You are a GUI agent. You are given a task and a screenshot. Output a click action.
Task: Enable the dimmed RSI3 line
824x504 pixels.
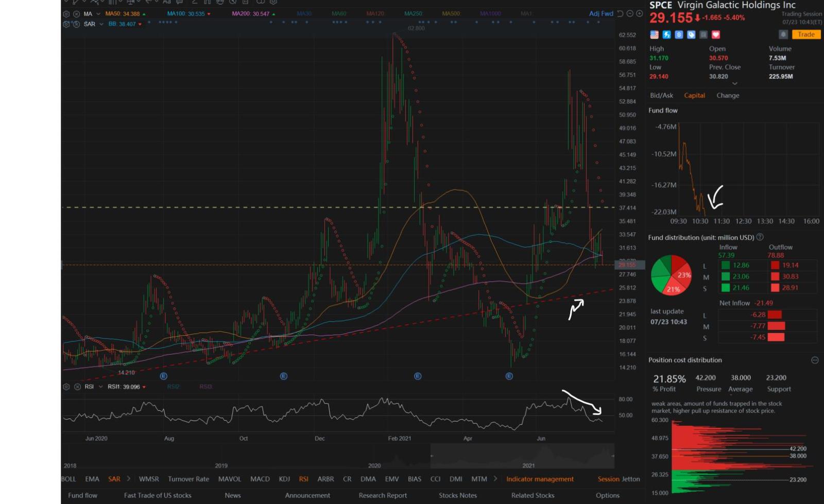tap(205, 387)
